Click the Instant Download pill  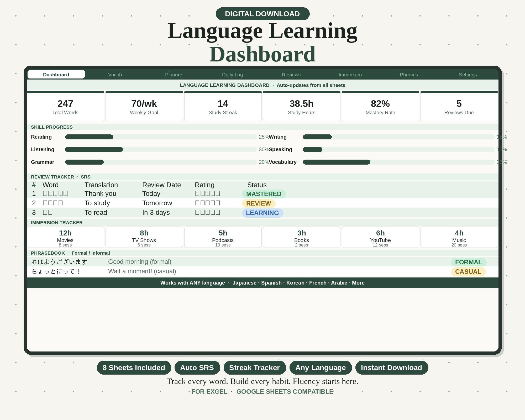click(392, 367)
